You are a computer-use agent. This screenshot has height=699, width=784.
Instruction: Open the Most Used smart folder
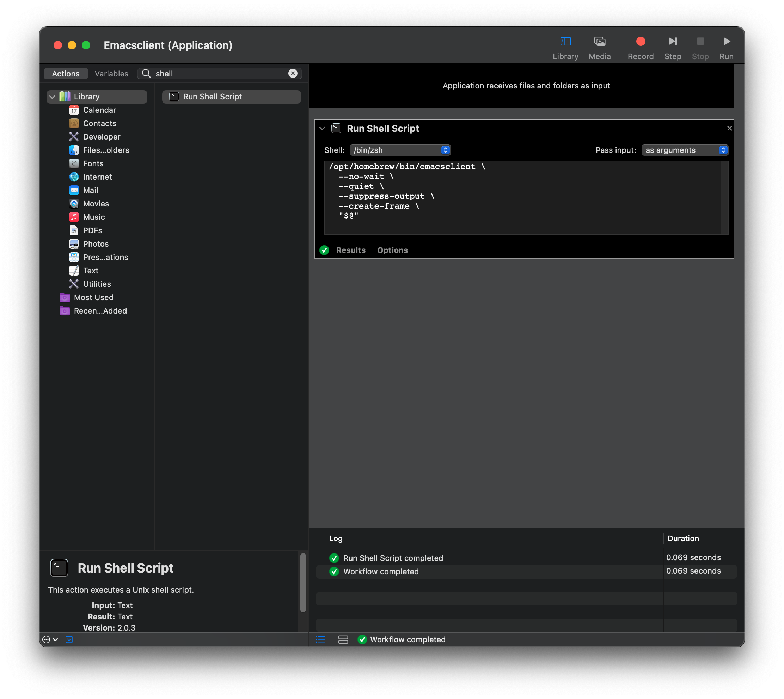pyautogui.click(x=93, y=298)
